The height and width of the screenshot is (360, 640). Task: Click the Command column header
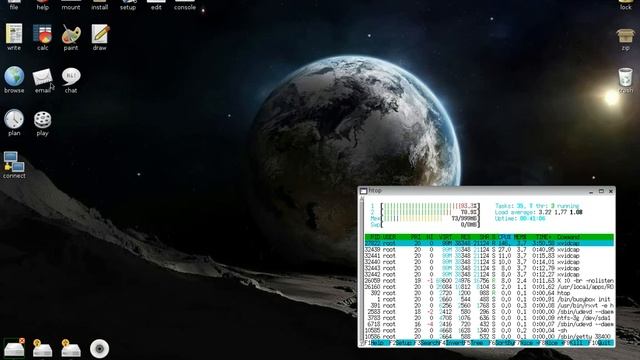(569, 237)
